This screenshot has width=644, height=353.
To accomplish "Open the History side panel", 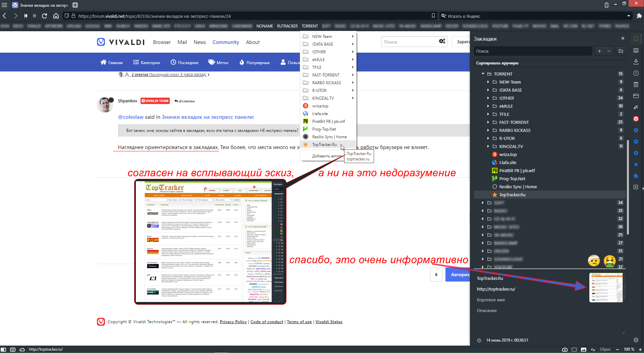I will [636, 73].
